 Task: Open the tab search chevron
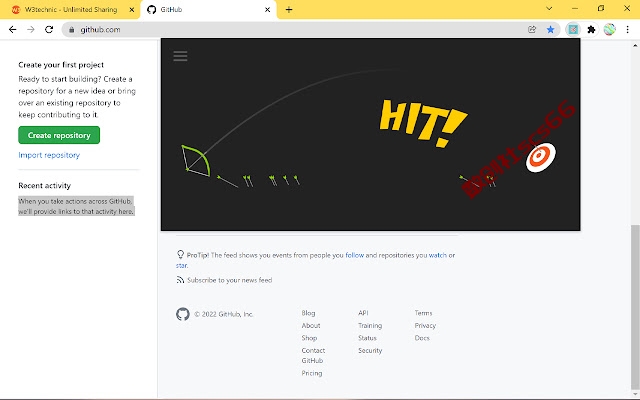tap(549, 9)
